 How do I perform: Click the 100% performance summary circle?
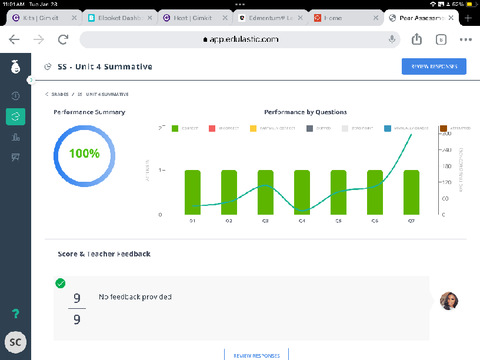(84, 156)
